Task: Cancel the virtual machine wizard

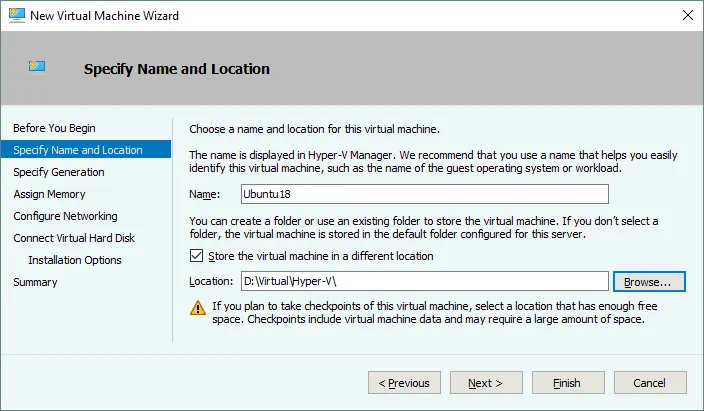Action: (650, 382)
